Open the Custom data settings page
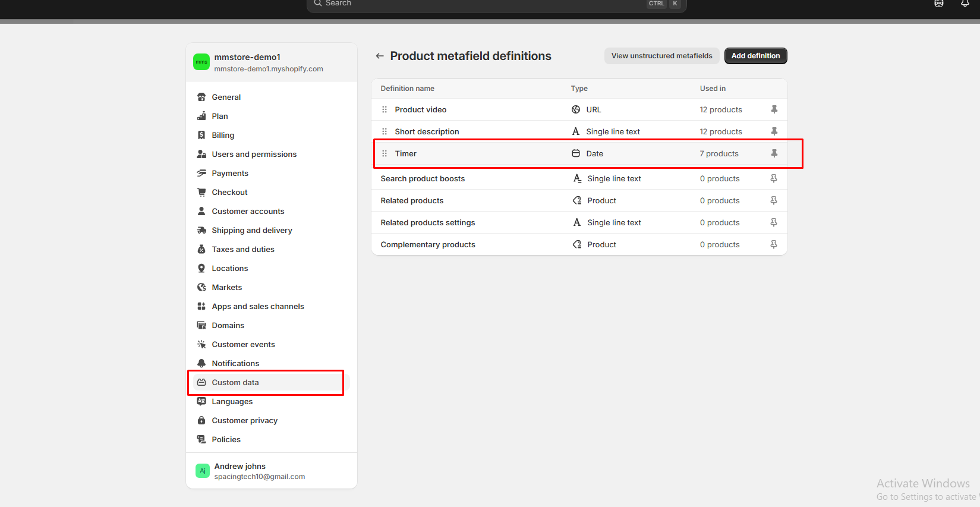Viewport: 980px width, 507px height. [235, 382]
